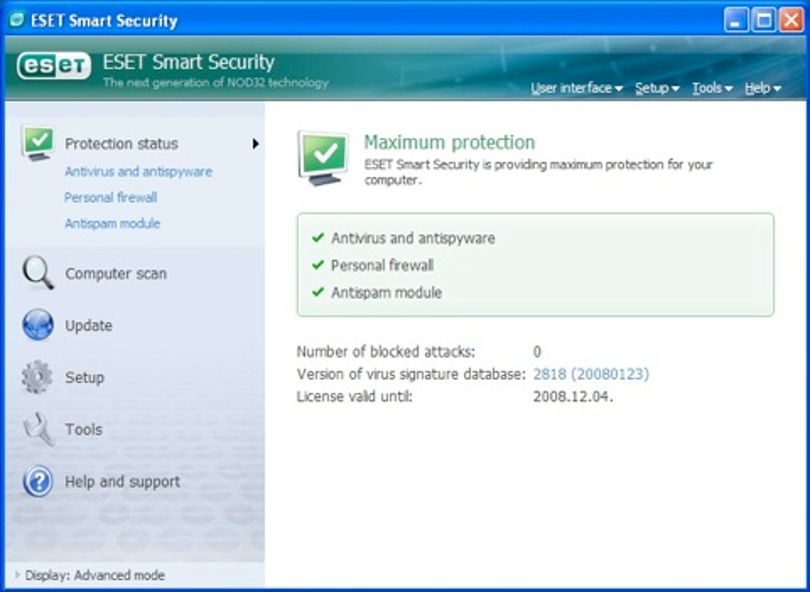Open Antivirus and antispyware sidebar link
810x592 pixels.
(x=138, y=172)
